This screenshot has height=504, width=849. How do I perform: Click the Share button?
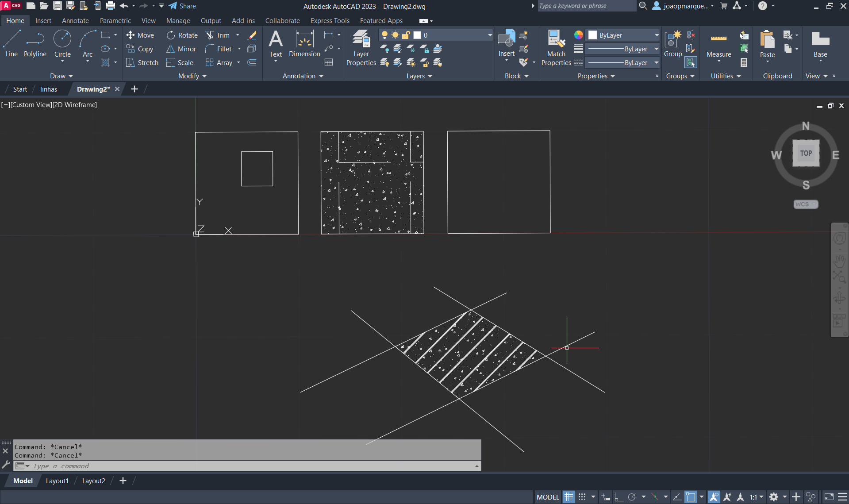tap(182, 6)
